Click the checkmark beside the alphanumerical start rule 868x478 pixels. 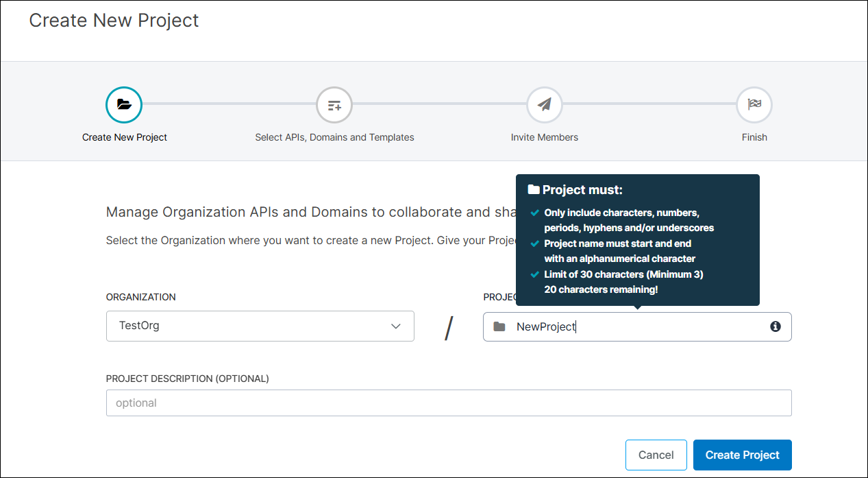(x=534, y=243)
